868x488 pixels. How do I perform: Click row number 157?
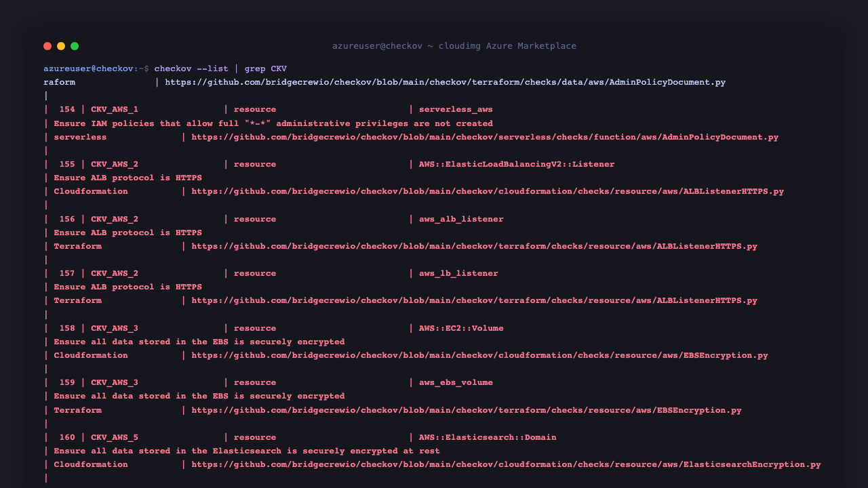point(67,273)
